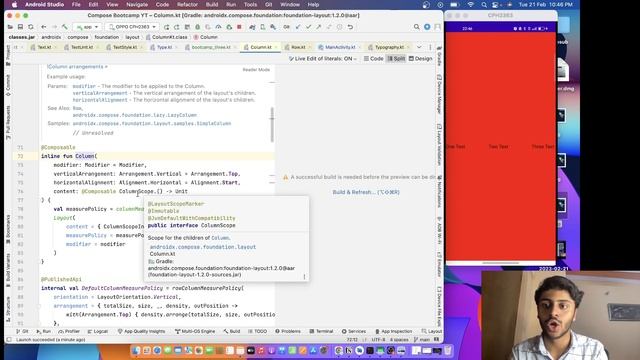Open the Multi-OS Engine tool window

(195, 331)
